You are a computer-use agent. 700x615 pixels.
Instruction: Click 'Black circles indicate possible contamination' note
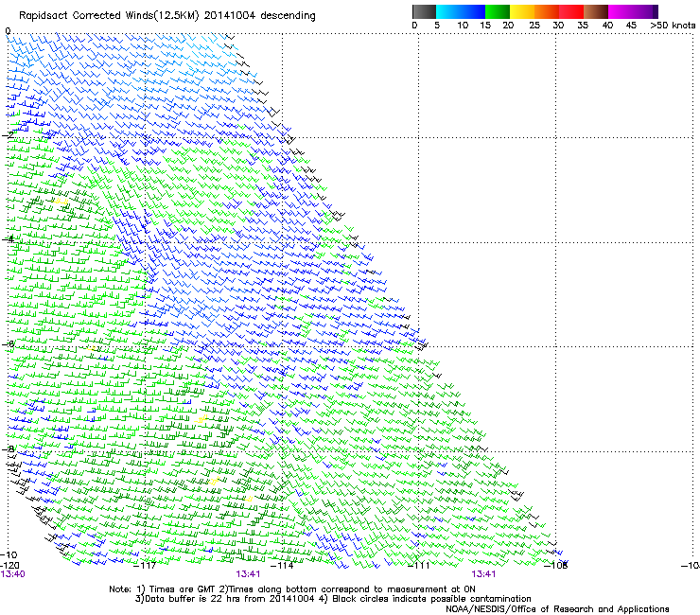431,599
